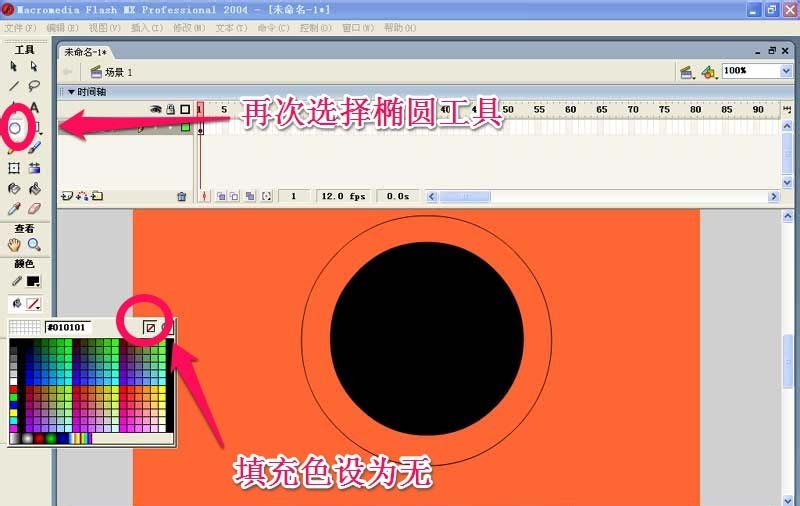Screen dimensions: 800x506
Task: Click the #010101 hex color field
Action: [x=68, y=327]
